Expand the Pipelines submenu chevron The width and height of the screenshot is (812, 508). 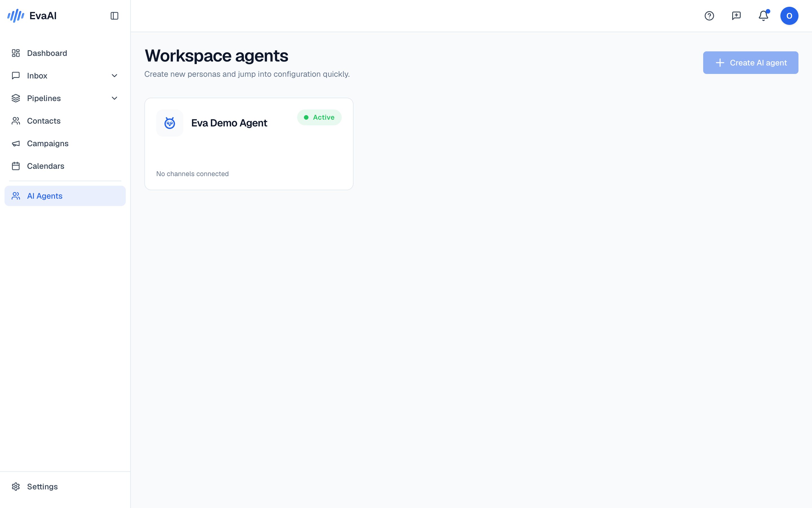114,98
